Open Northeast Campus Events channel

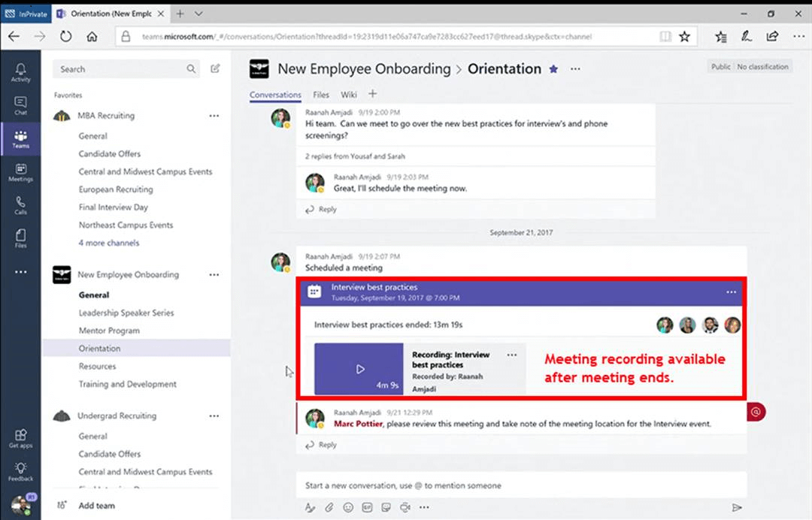pyautogui.click(x=126, y=225)
